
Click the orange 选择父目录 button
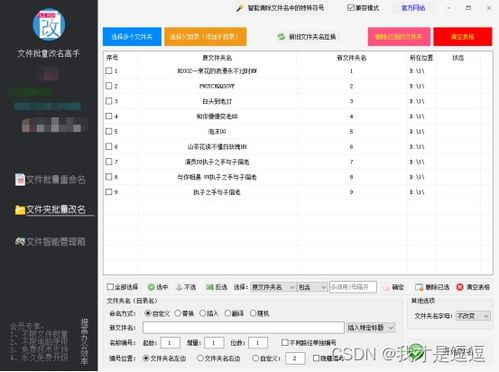coord(205,36)
